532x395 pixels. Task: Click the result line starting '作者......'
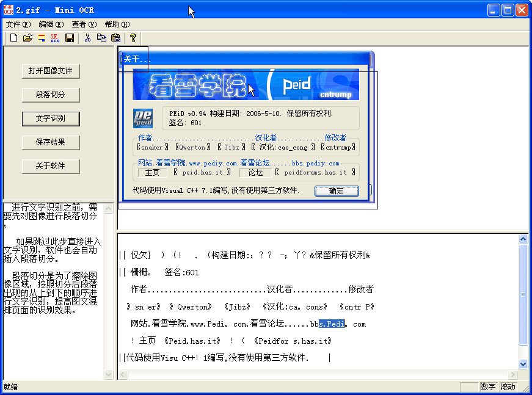(x=252, y=289)
